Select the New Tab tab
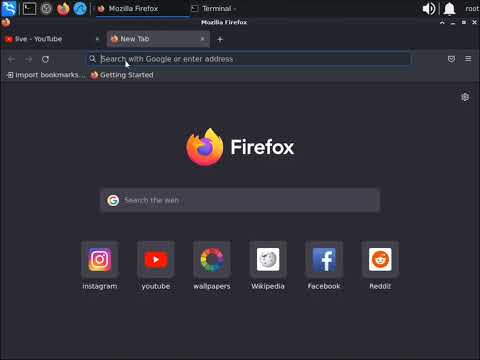480x360 pixels. click(x=158, y=39)
